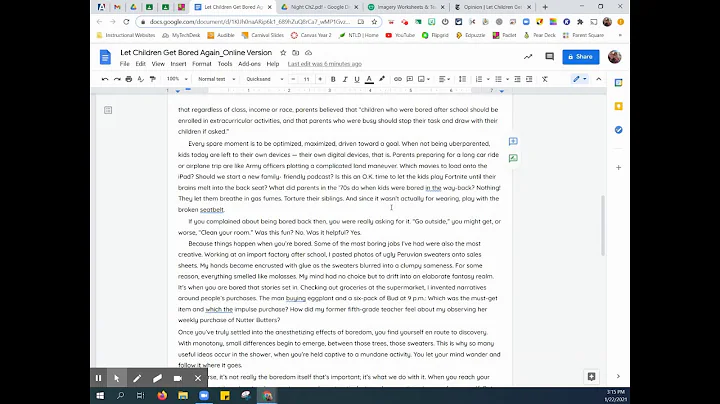Decrease the paragraph indent

coord(517,79)
